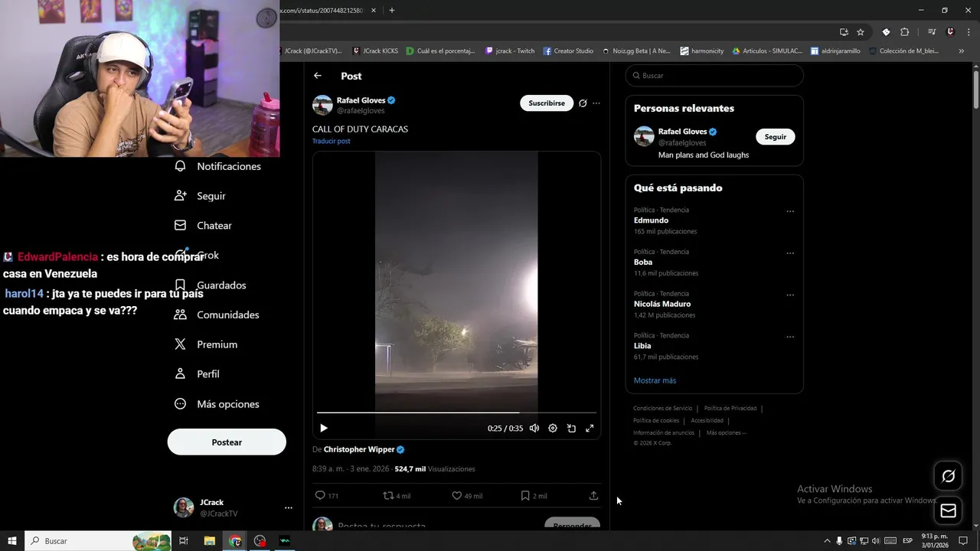Open video picture-in-picture icon
Viewport: 980px width, 551px height.
(571, 429)
